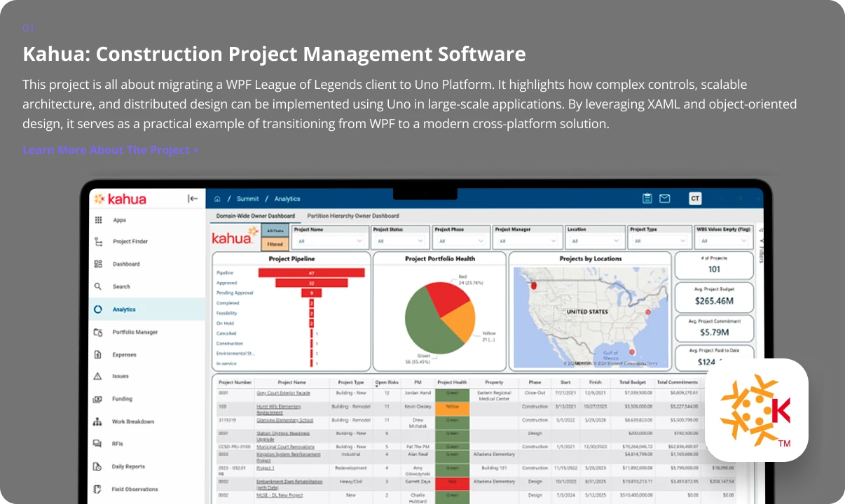Open the Portfolio Manager folder icon

click(98, 332)
